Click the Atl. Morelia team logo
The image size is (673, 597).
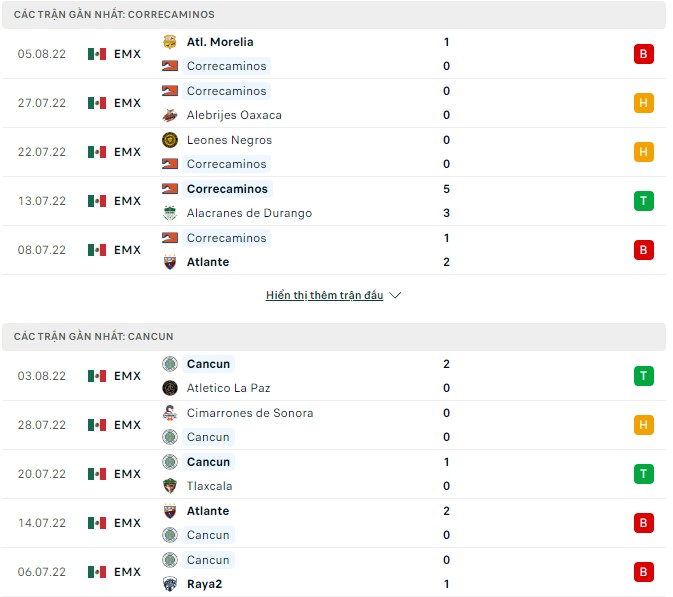pos(170,42)
